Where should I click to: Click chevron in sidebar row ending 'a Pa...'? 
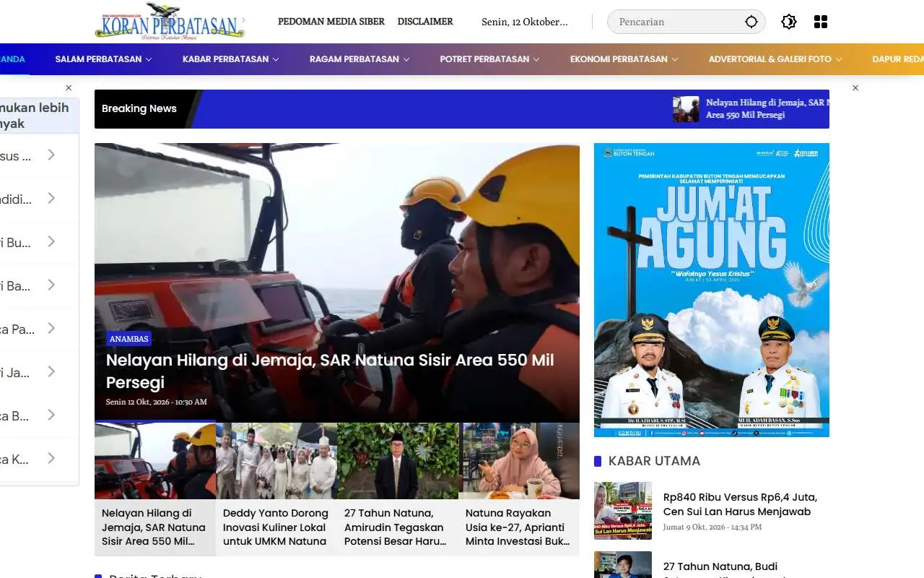(x=51, y=328)
